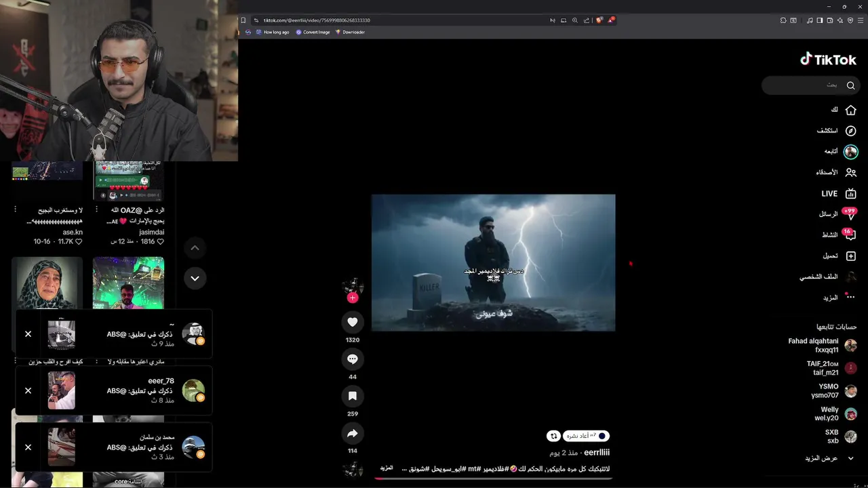Open followed account TAIF_21

pyautogui.click(x=831, y=368)
